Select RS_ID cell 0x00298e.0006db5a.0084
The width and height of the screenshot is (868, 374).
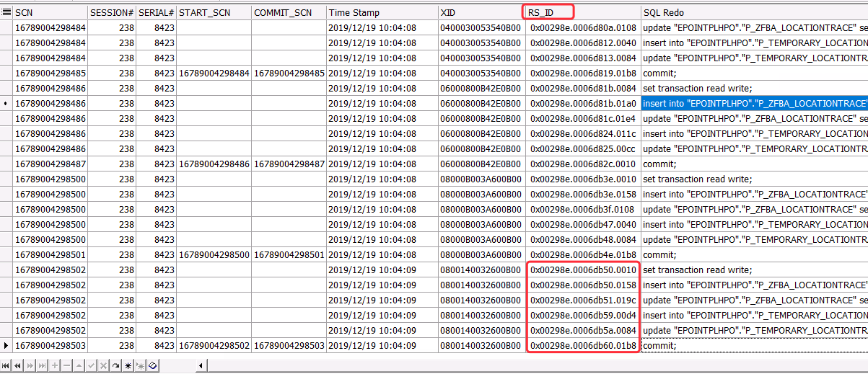583,330
